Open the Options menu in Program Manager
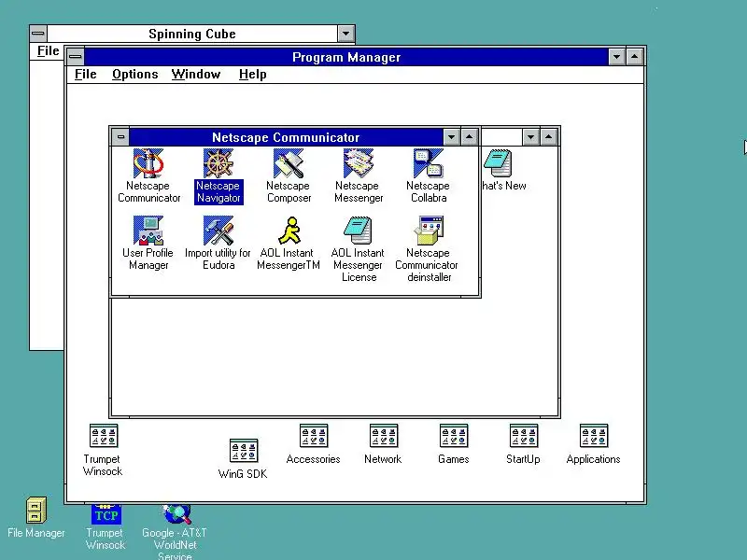 click(134, 75)
